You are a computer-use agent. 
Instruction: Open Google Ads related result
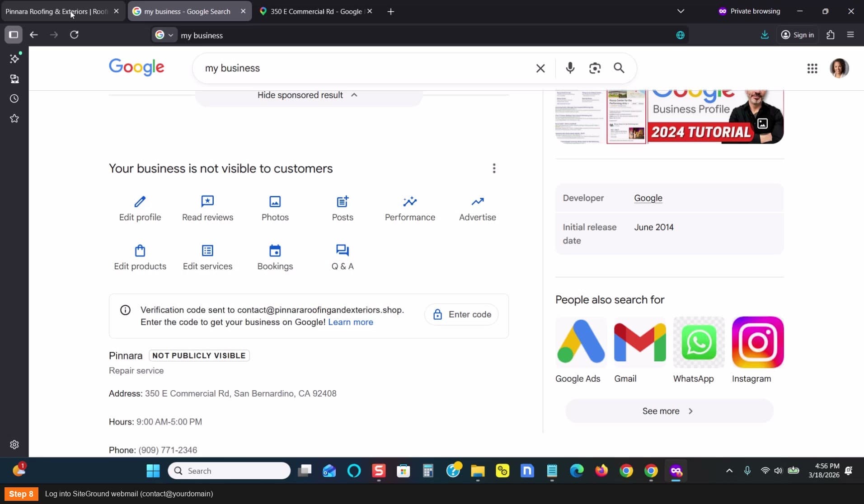click(x=580, y=350)
